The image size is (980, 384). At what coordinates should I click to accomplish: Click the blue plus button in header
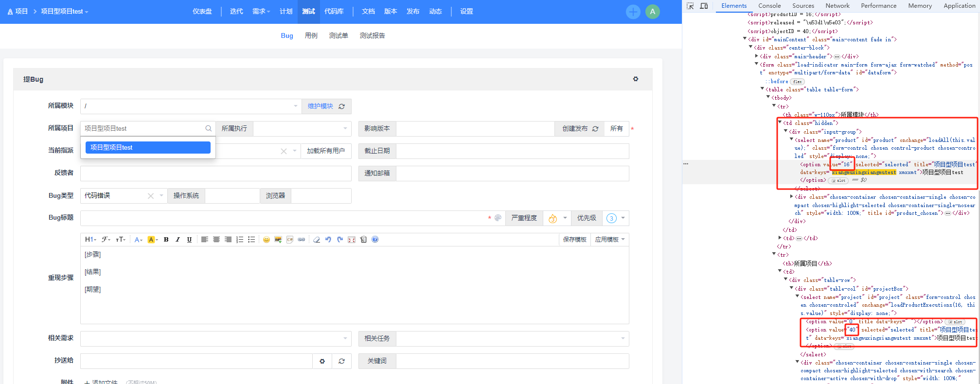pos(633,12)
